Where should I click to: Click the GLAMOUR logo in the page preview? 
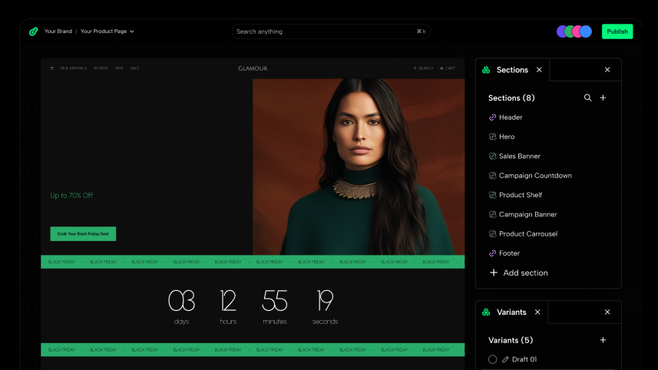coord(253,68)
